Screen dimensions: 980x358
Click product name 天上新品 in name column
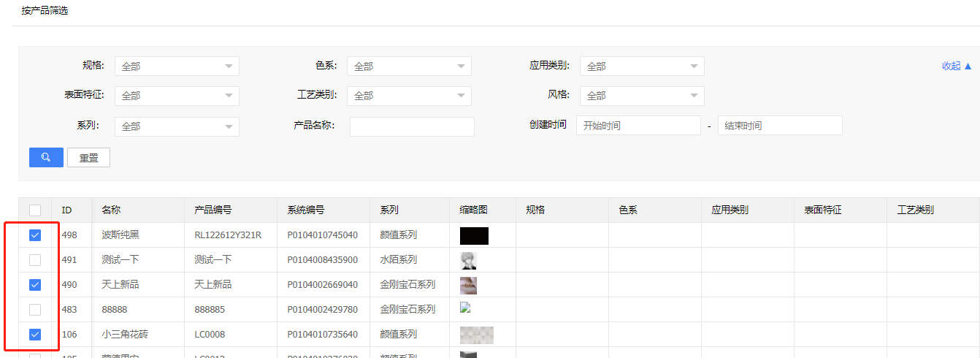click(x=120, y=285)
